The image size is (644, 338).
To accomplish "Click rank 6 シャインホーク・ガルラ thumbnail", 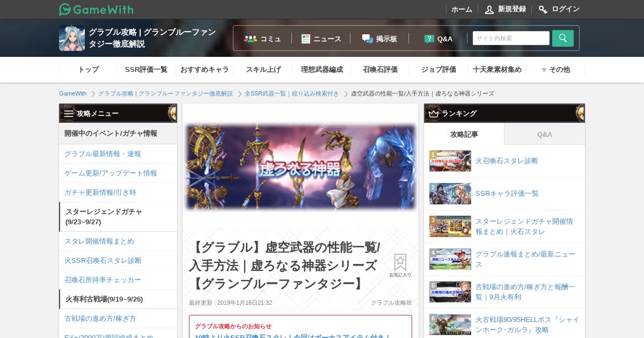I will tap(450, 325).
